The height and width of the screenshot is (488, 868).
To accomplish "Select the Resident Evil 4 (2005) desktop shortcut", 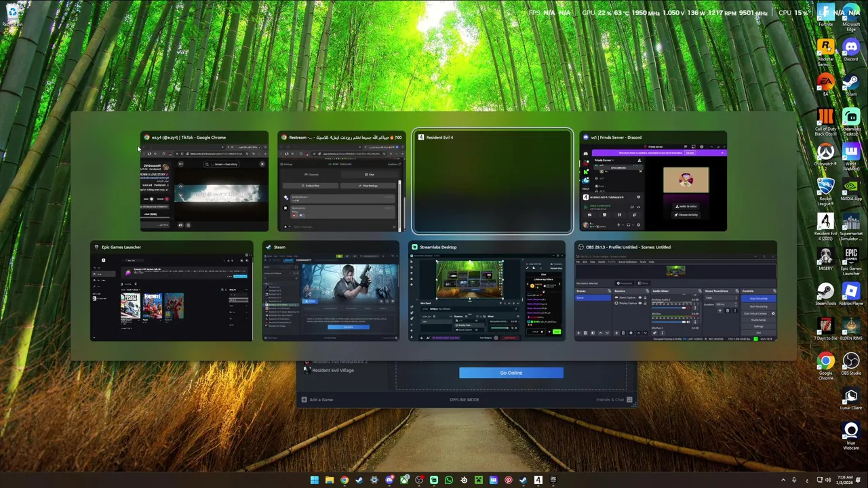I will pyautogui.click(x=825, y=228).
